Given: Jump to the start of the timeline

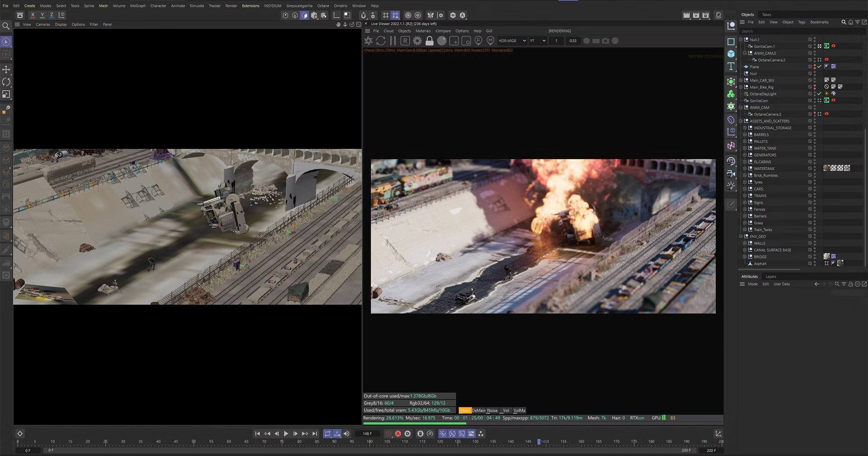Looking at the screenshot, I should (x=257, y=433).
